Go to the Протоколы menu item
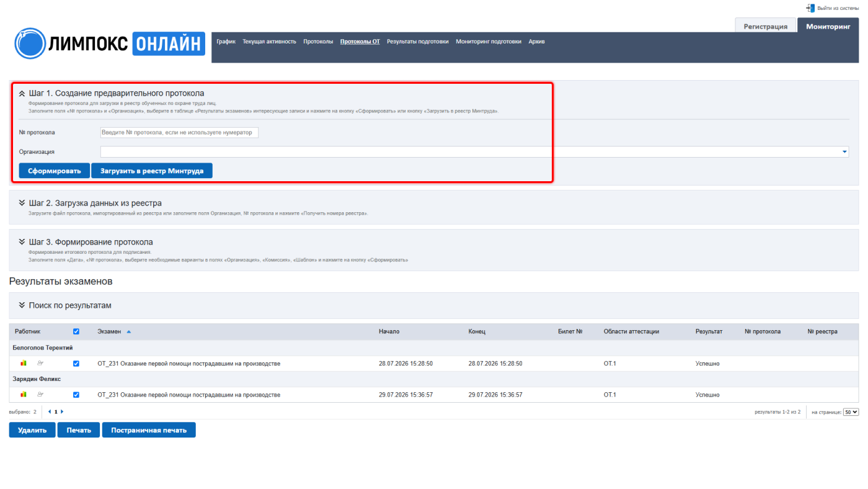The height and width of the screenshot is (489, 868). click(318, 42)
